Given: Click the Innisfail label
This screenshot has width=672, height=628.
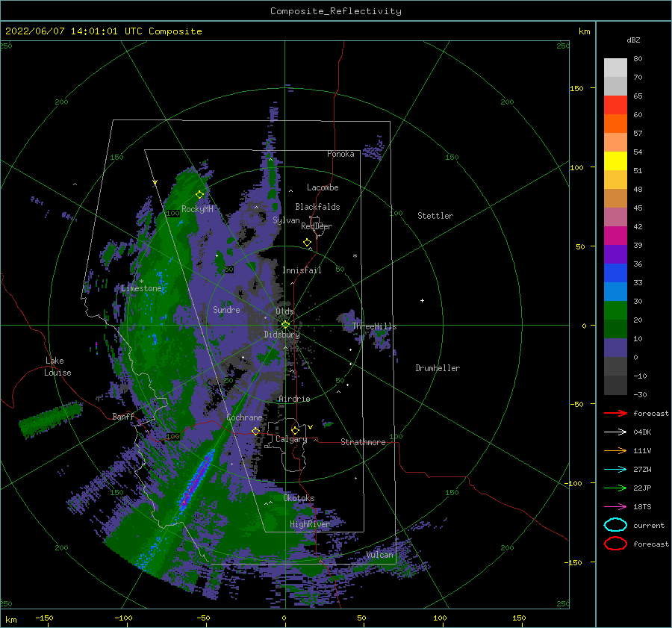Looking at the screenshot, I should pos(302,270).
